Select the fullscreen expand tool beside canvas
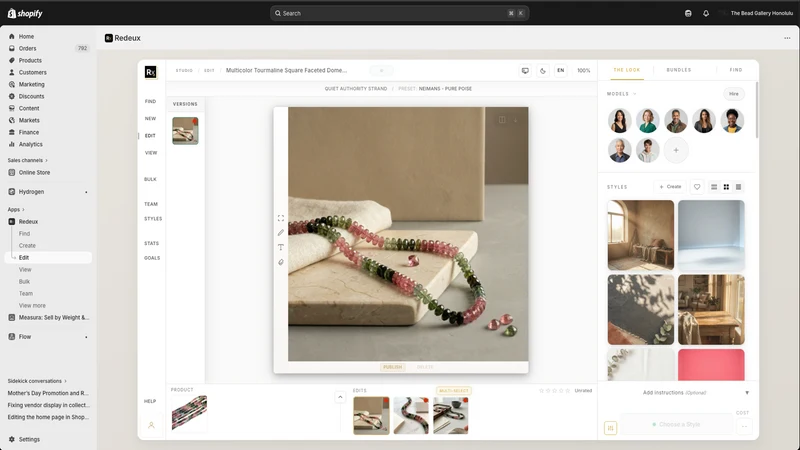The width and height of the screenshot is (800, 450). (x=281, y=218)
